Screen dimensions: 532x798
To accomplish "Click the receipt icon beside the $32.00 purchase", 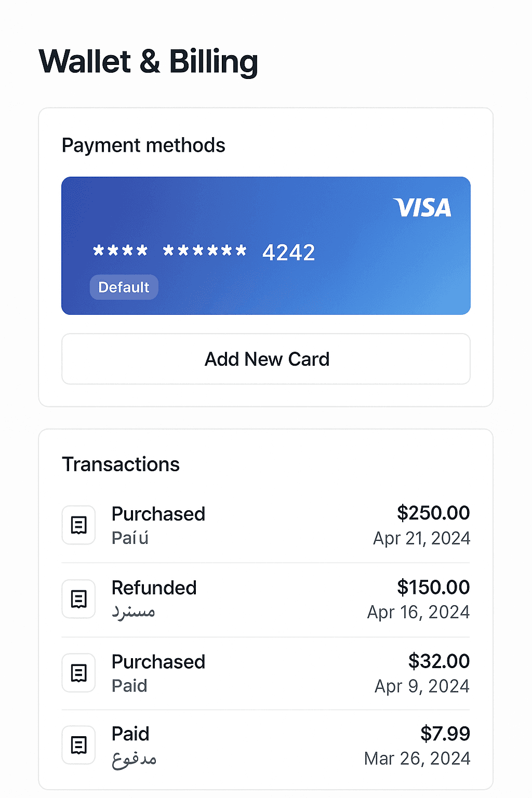I will coord(78,672).
